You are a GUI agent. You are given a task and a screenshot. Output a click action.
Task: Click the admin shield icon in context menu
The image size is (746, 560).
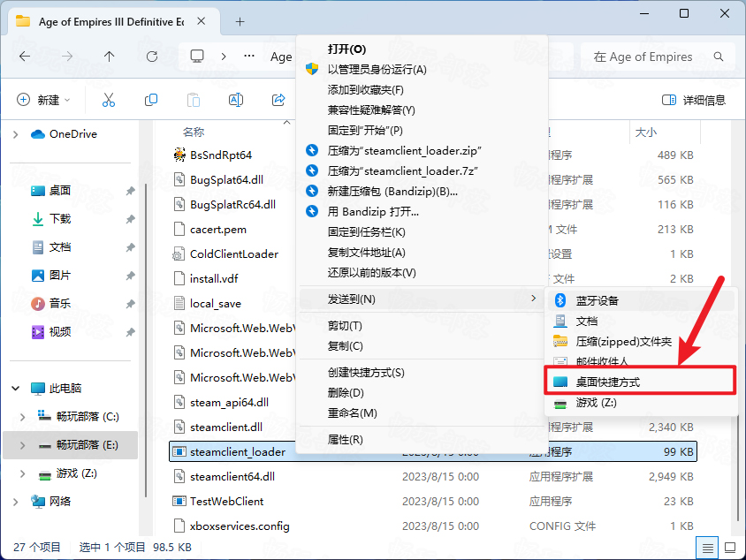click(312, 70)
